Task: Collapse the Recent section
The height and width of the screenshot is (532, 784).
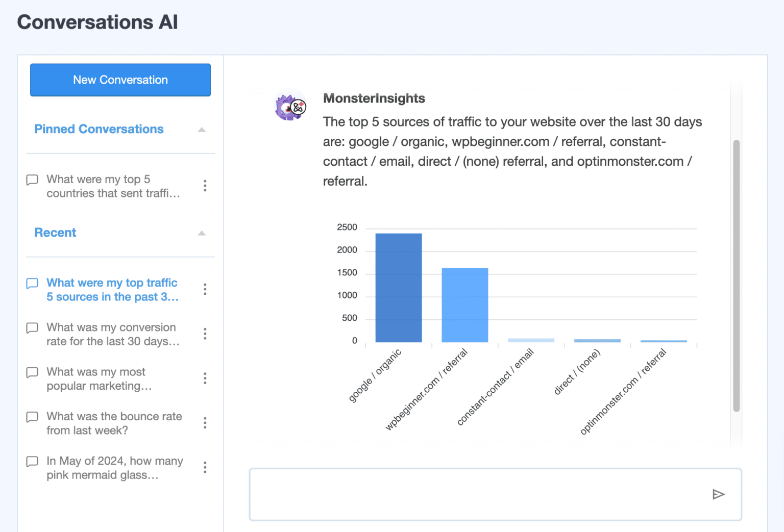Action: 202,233
